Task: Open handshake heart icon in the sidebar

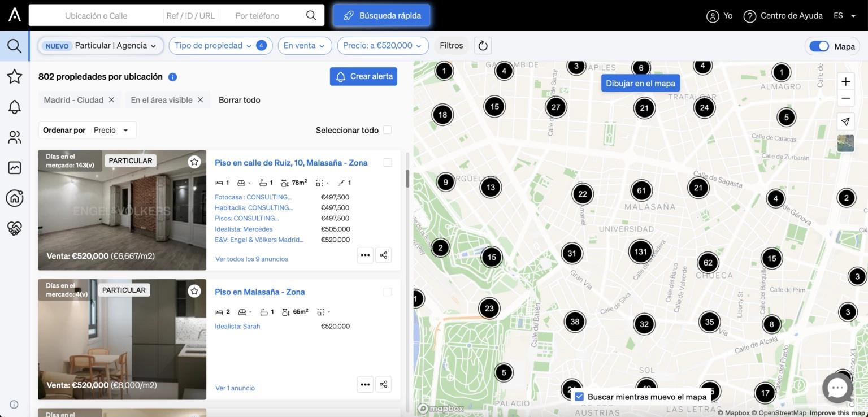Action: click(x=15, y=228)
